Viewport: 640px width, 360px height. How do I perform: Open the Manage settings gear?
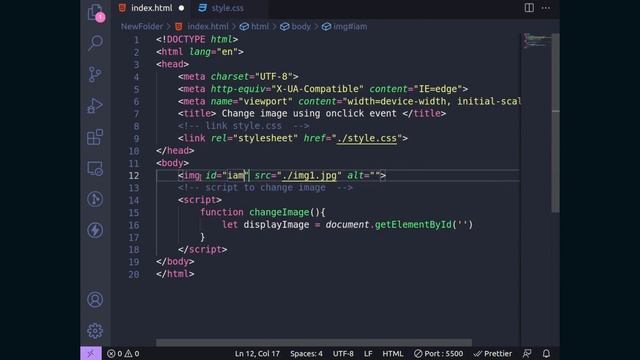pos(95,331)
